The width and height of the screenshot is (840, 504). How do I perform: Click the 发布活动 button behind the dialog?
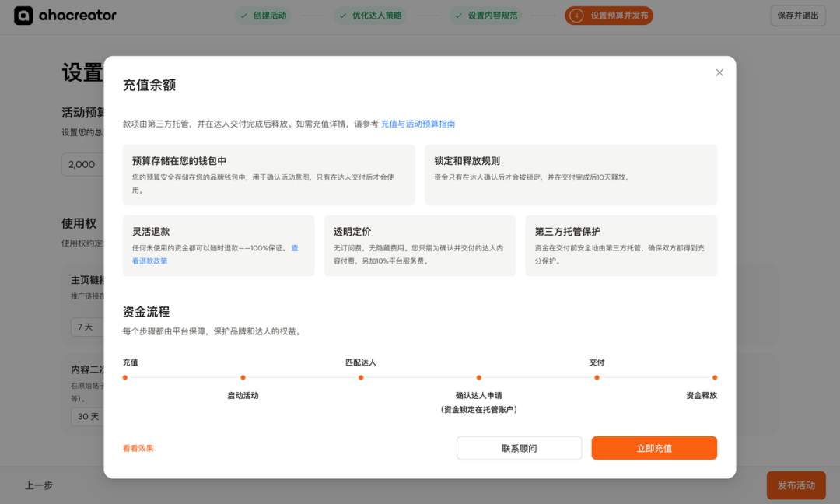796,485
